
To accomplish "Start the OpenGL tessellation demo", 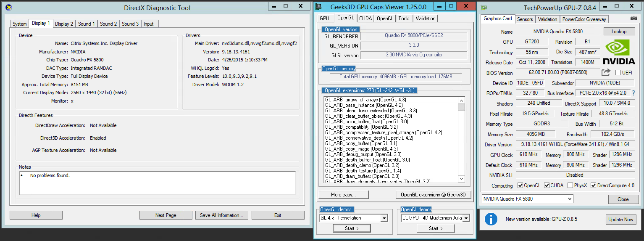I will 352,228.
